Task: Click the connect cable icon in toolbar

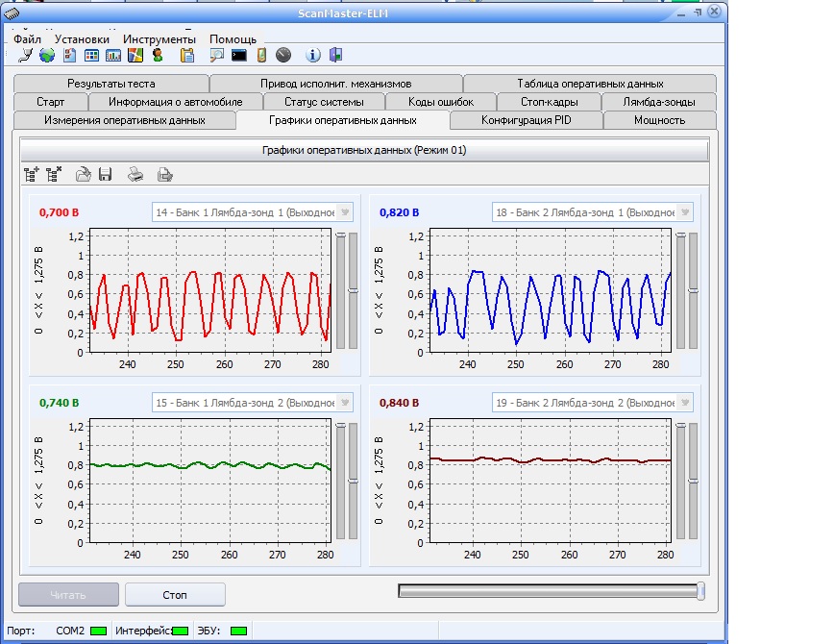Action: click(25, 55)
